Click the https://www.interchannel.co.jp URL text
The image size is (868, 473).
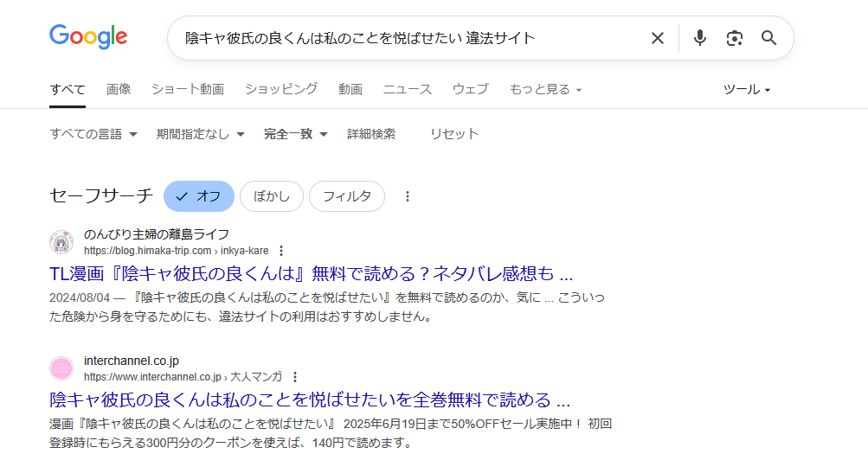click(183, 377)
